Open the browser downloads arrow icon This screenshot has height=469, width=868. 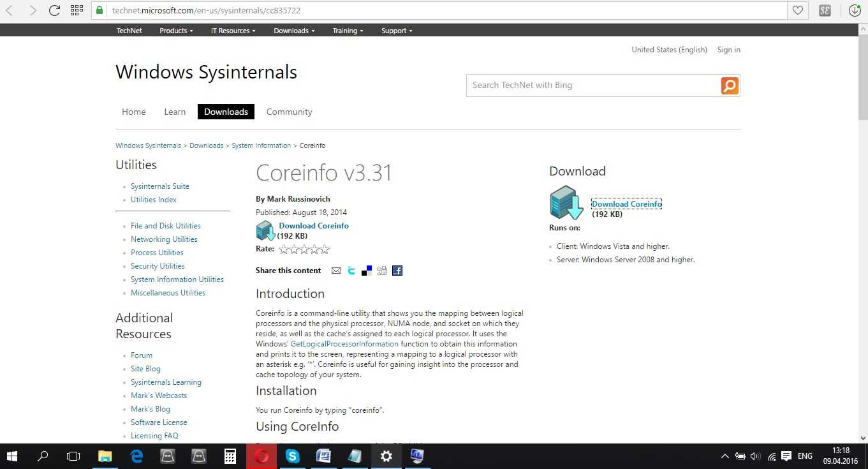tap(855, 10)
